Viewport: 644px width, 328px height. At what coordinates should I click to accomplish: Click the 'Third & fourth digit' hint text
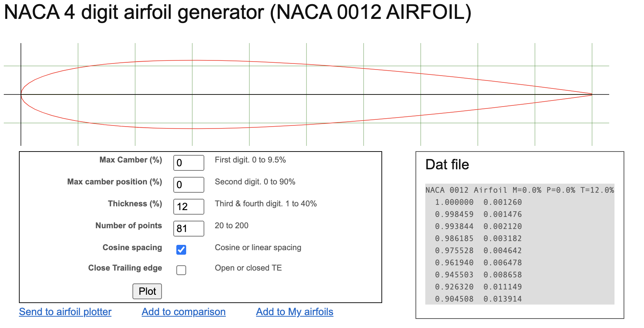pyautogui.click(x=266, y=204)
